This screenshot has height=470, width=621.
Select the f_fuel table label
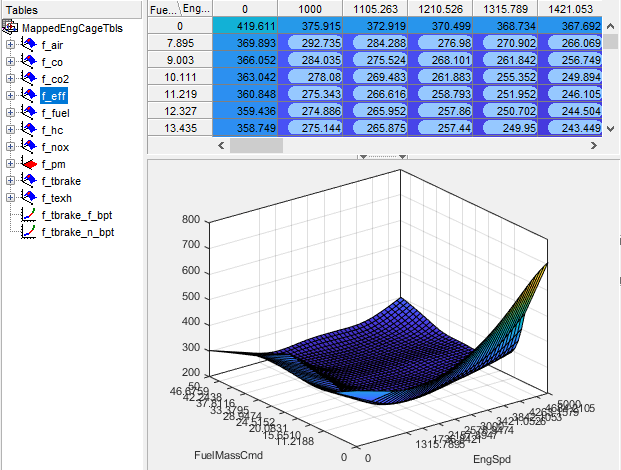[56, 113]
